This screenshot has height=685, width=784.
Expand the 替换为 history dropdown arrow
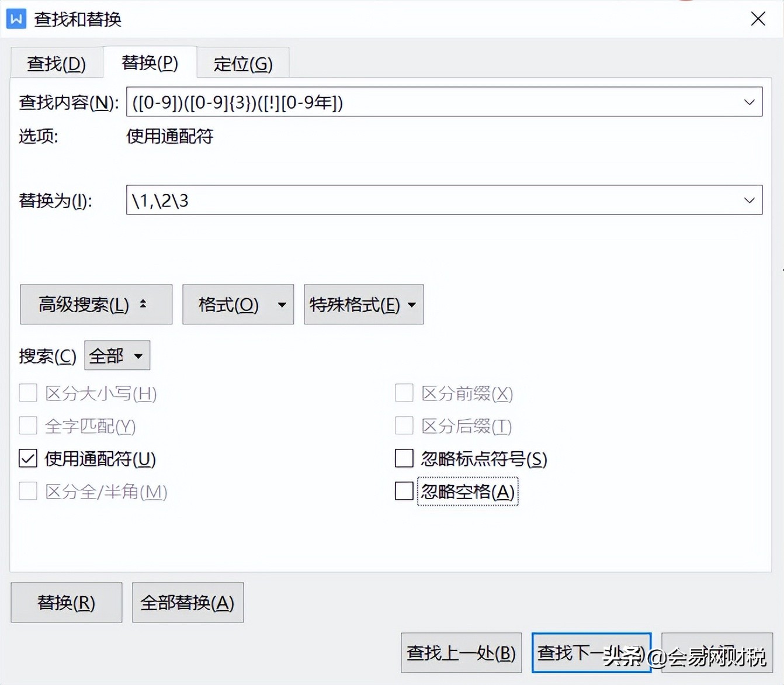(750, 200)
